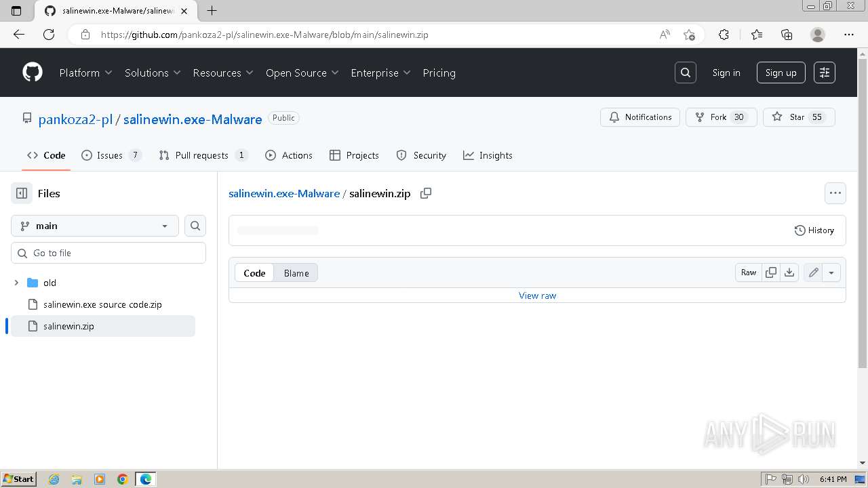Open Chrome from the taskbar
This screenshot has width=868, height=488.
123,479
